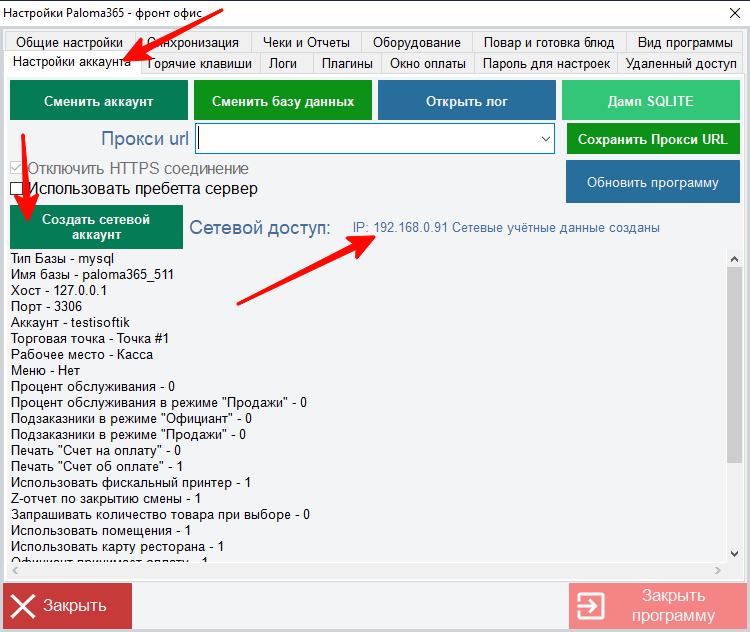Open the Общие настройки tab
The image size is (750, 632).
70,42
